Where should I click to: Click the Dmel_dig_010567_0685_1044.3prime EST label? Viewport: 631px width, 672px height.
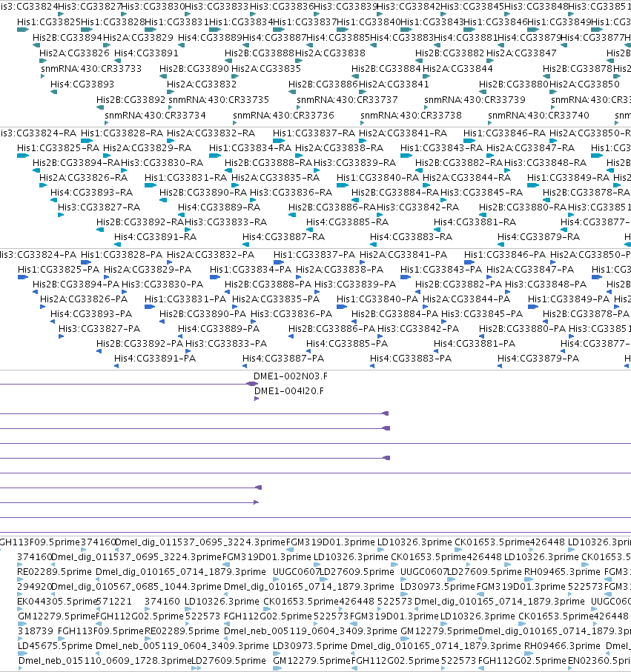(137, 586)
